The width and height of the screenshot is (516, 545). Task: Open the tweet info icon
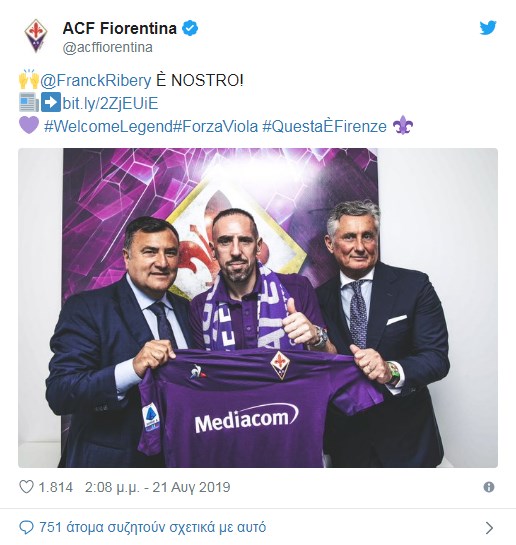(489, 487)
